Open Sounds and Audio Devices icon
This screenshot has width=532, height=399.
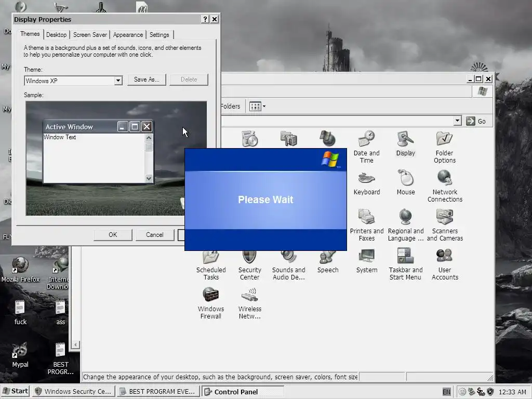click(x=288, y=266)
